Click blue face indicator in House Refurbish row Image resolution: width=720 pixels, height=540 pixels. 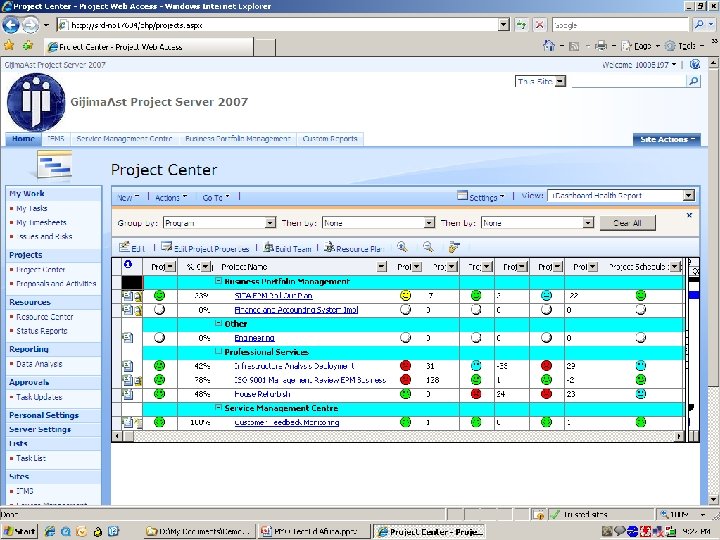pyautogui.click(x=641, y=394)
